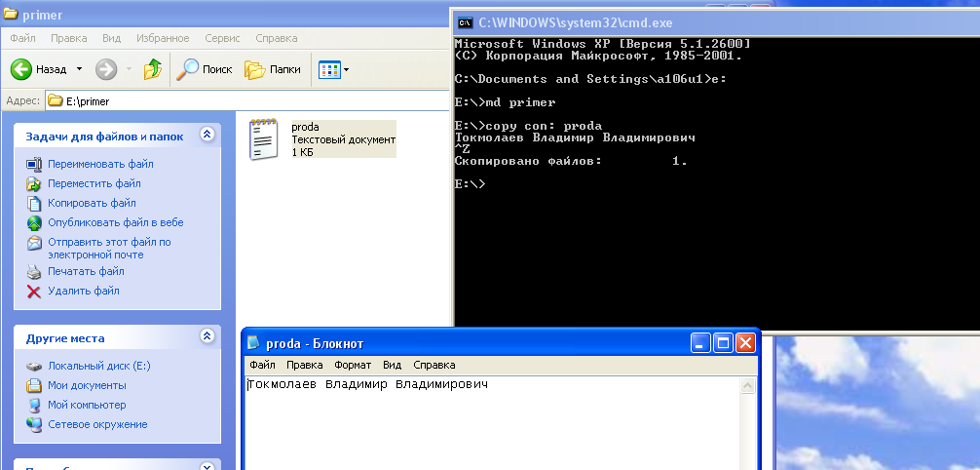Click the primer folder icon in title bar
Screen dimensions: 980x470
pyautogui.click(x=11, y=15)
